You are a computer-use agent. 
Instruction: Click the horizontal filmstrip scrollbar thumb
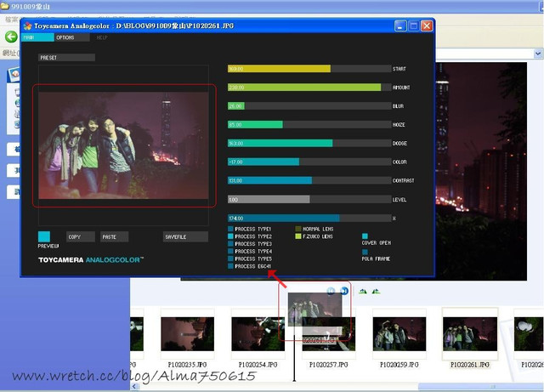click(x=480, y=386)
